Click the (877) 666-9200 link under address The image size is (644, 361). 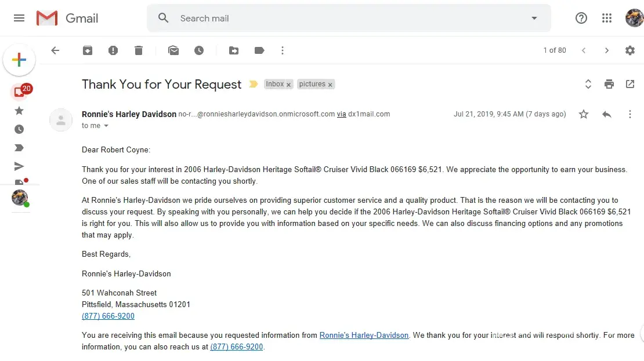pos(108,316)
